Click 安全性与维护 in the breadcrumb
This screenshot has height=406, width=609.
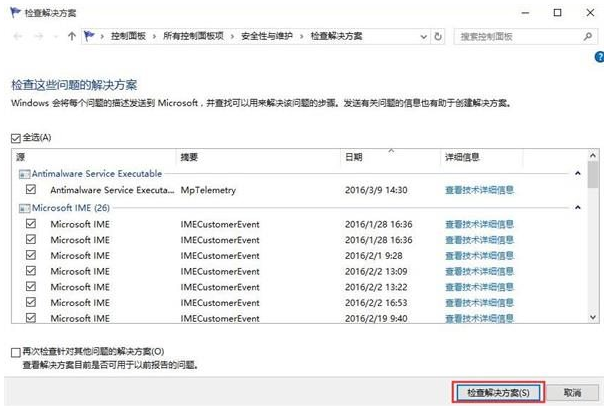(x=267, y=36)
